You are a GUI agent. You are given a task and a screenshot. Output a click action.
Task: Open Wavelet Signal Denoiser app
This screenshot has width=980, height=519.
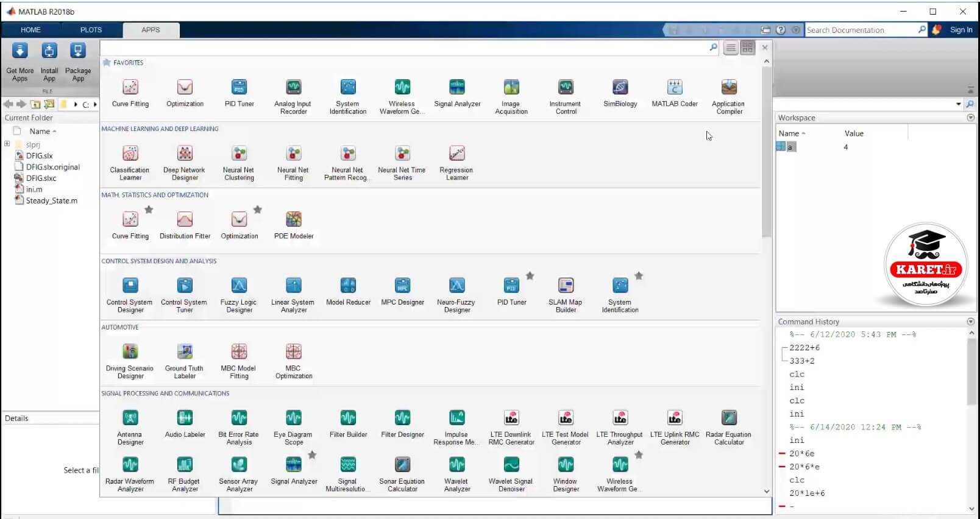(511, 475)
